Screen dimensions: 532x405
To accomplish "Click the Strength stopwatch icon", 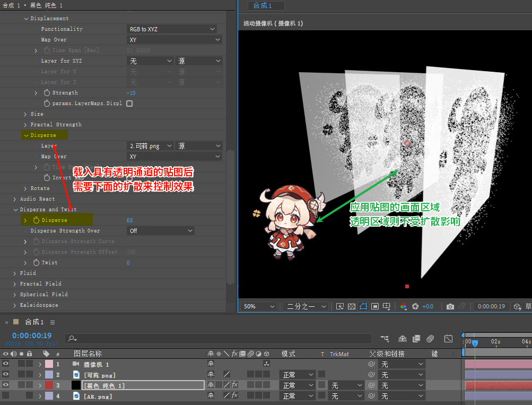I will click(x=47, y=93).
